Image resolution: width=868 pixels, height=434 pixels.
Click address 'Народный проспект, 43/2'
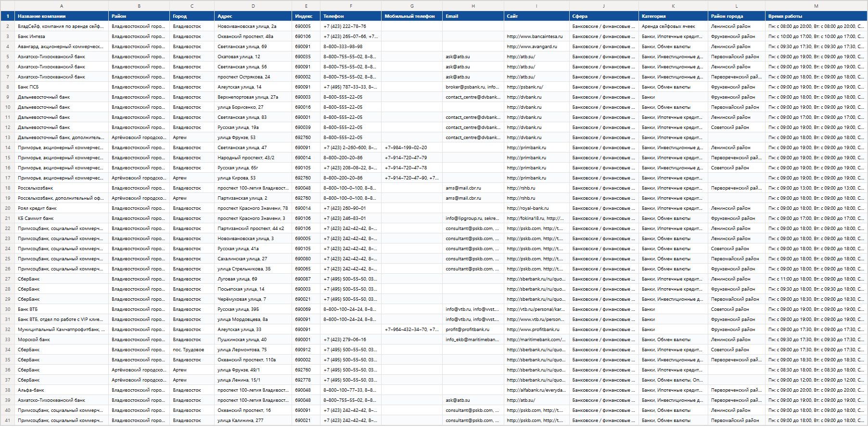[x=253, y=158]
